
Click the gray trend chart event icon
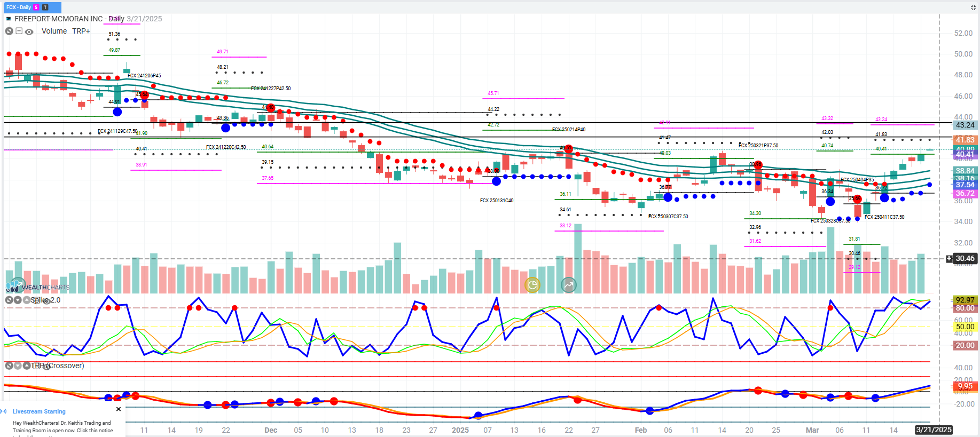point(569,285)
